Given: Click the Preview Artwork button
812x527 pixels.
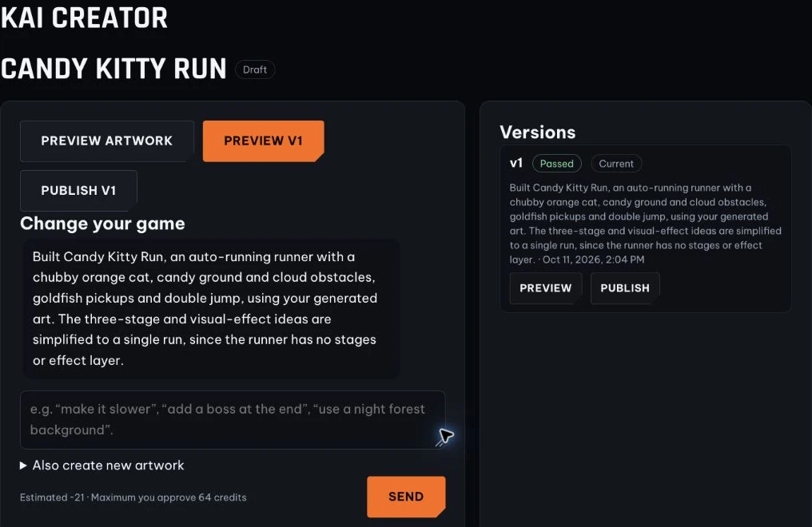Looking at the screenshot, I should [x=106, y=141].
